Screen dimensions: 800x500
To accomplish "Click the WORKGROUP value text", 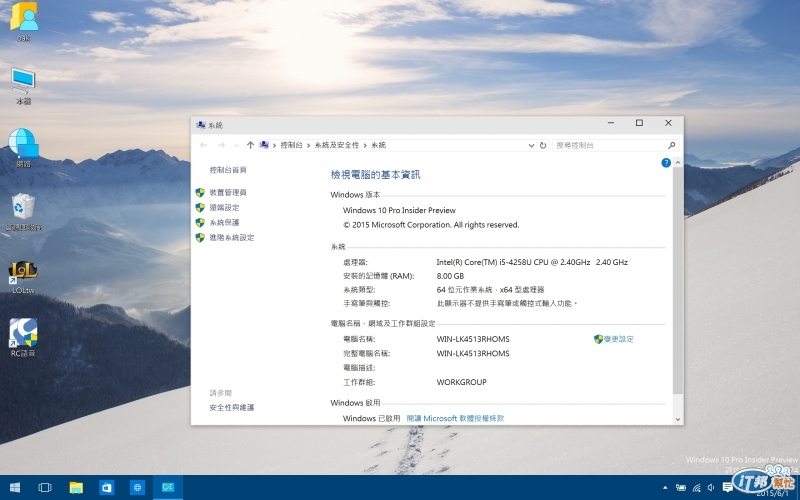I will [x=461, y=382].
